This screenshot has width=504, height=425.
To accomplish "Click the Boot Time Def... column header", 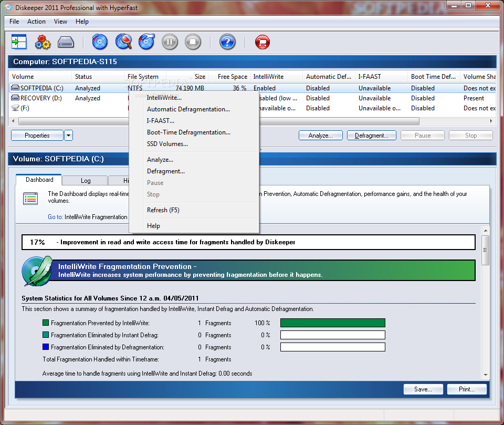I will click(434, 77).
